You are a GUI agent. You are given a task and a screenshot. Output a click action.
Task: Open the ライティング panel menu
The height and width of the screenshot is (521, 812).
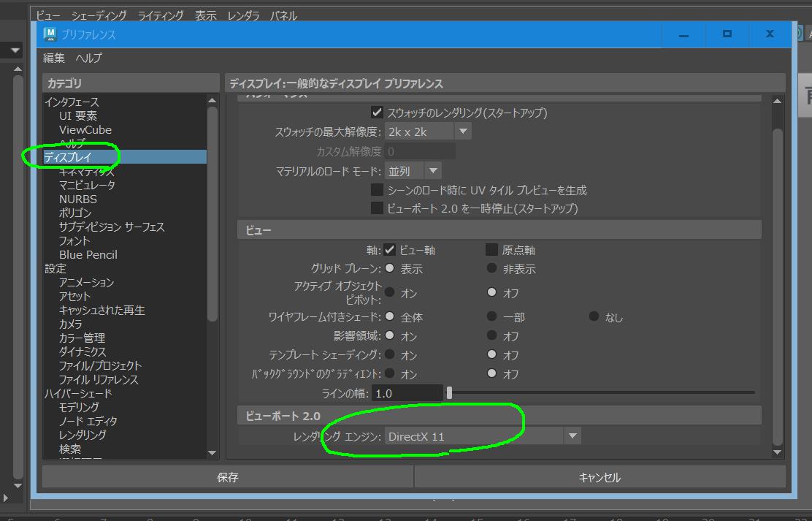pos(161,15)
